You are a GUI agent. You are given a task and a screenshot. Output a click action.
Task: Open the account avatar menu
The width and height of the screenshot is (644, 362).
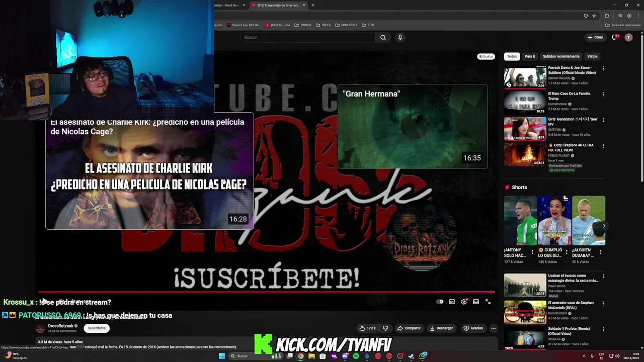click(628, 37)
